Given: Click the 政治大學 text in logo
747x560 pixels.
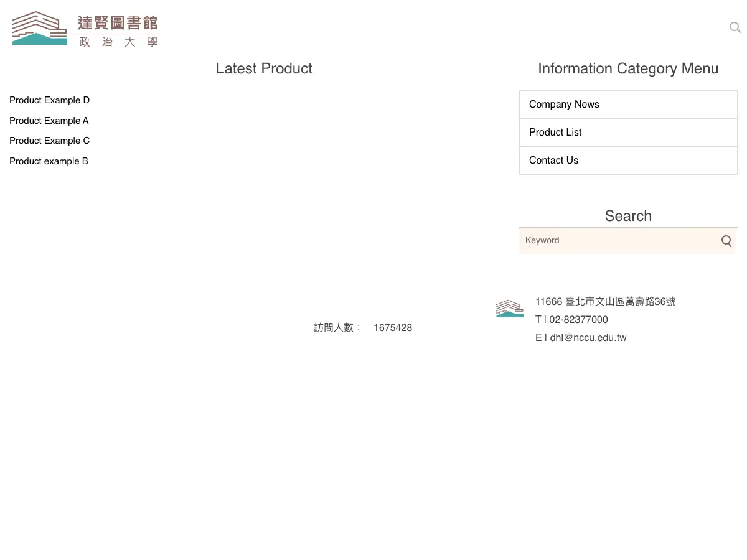Looking at the screenshot, I should 119,42.
